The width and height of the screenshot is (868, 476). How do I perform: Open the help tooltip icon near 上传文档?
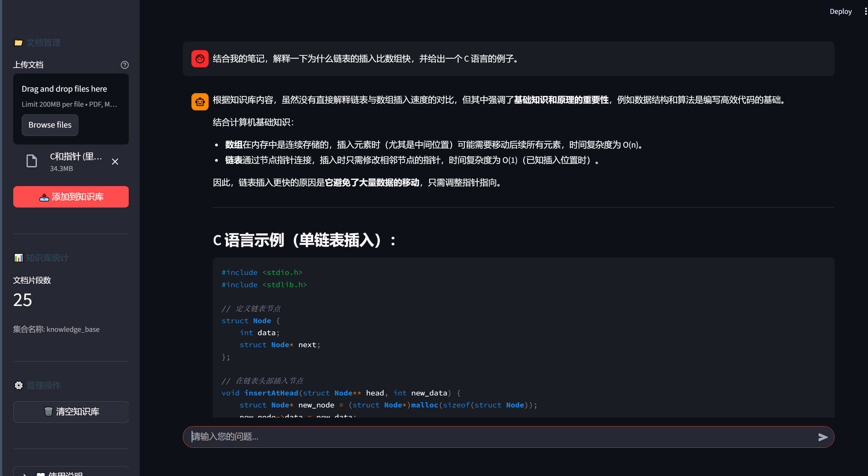pyautogui.click(x=125, y=65)
